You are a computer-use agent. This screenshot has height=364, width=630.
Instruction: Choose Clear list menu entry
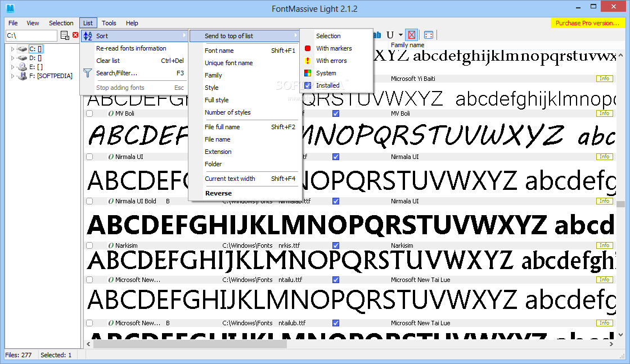click(134, 61)
